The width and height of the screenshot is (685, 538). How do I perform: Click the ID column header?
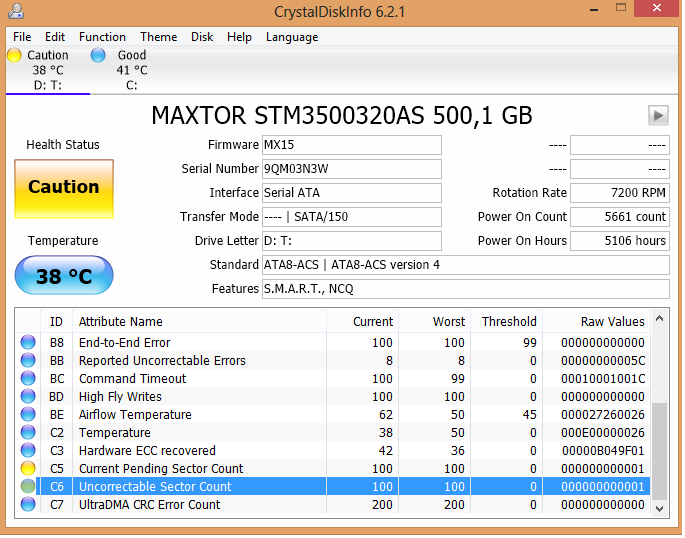tap(56, 322)
